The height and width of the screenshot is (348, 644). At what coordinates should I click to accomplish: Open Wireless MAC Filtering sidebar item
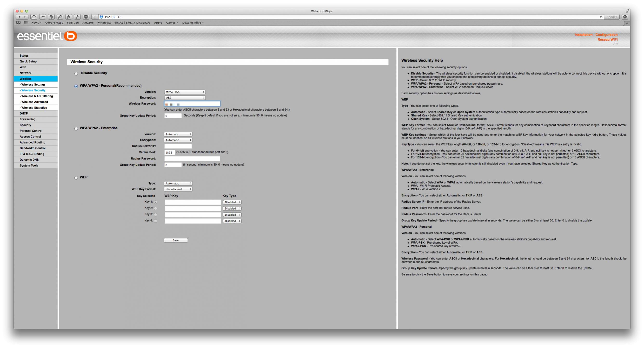[37, 96]
